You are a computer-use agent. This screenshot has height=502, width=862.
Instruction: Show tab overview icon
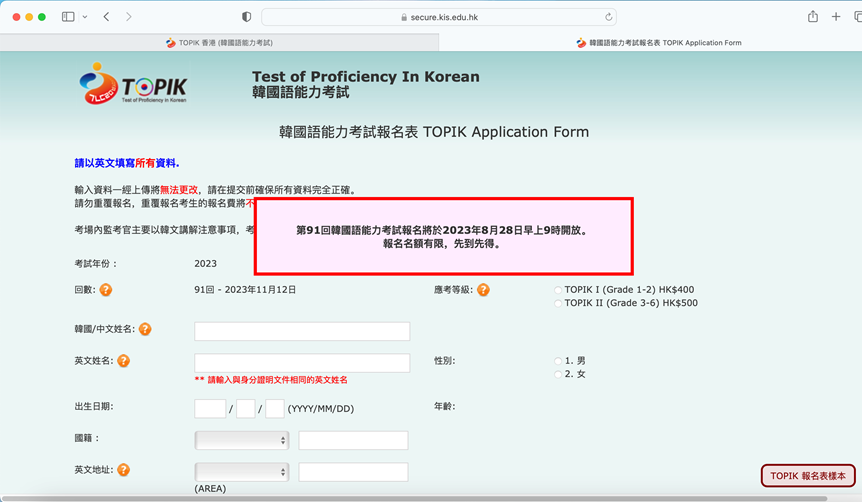858,17
